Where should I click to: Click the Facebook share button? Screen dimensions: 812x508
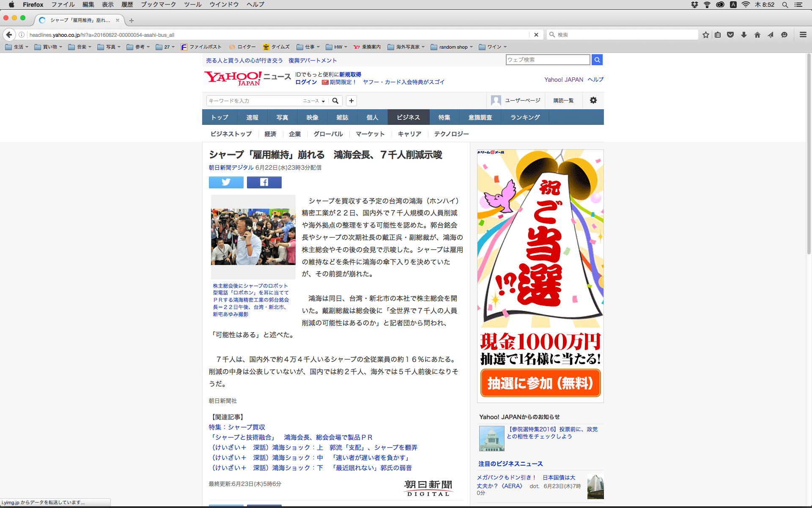(x=264, y=182)
